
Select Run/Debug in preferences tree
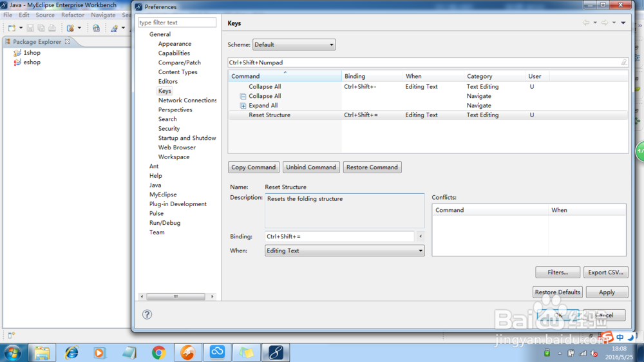click(165, 223)
